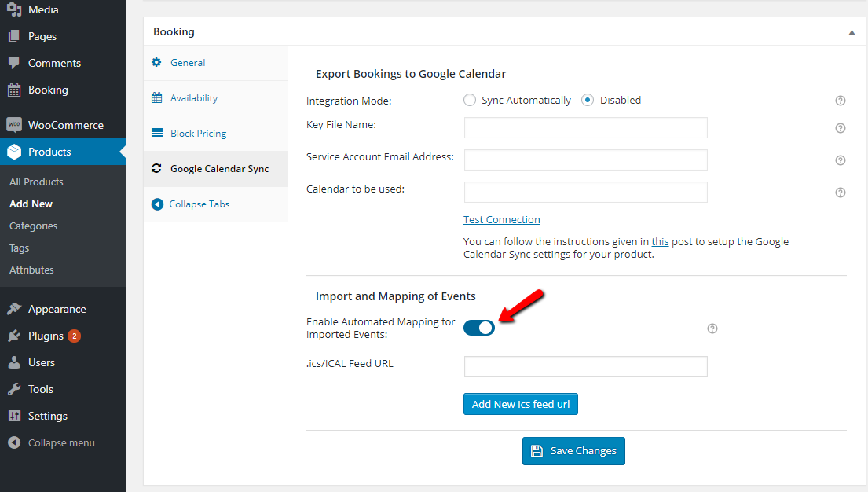Viewport: 868px width, 492px height.
Task: Click inside the .ics/ICAL Feed URL field
Action: point(585,366)
